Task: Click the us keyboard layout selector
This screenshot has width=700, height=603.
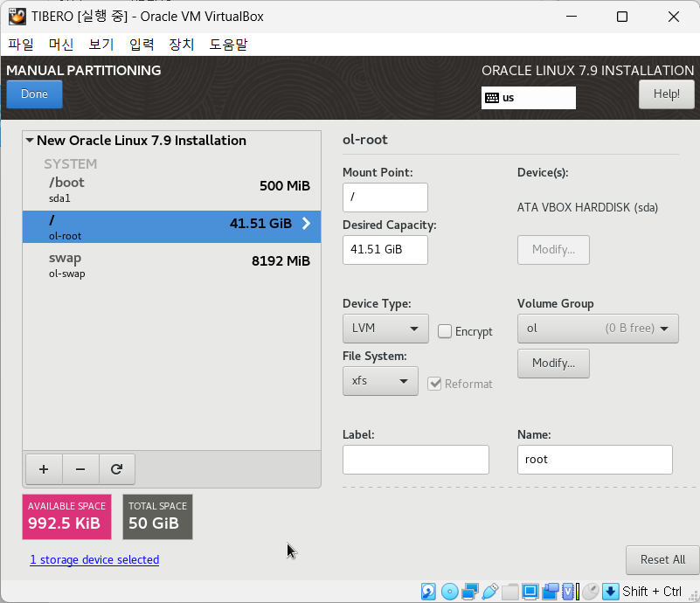Action: (x=529, y=98)
